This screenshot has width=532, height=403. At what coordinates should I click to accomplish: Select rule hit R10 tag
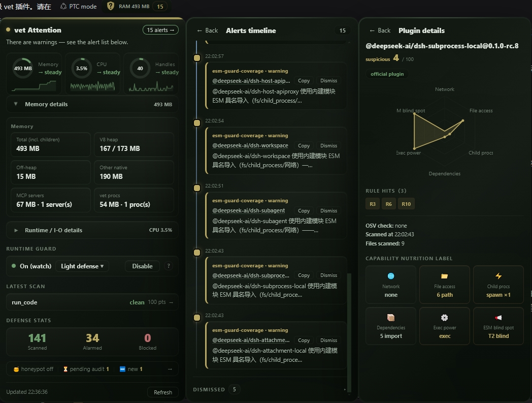click(406, 204)
